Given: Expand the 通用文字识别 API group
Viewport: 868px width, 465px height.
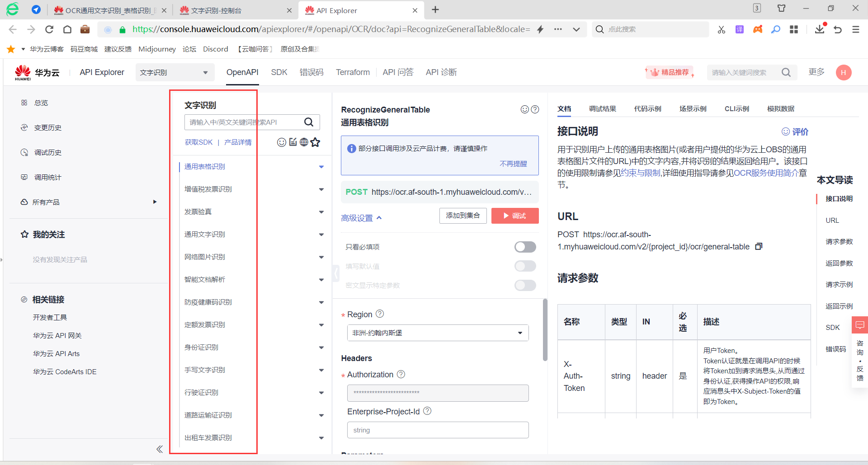Looking at the screenshot, I should 321,235.
